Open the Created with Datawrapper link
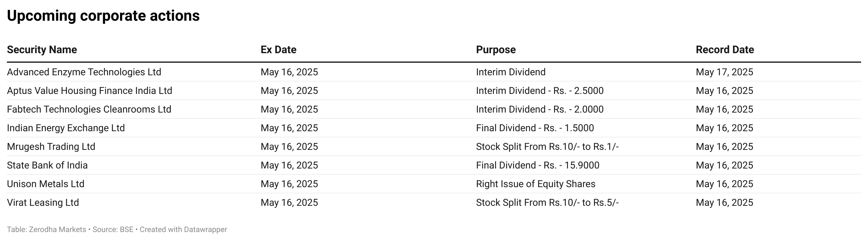The height and width of the screenshot is (241, 868). pos(183,230)
